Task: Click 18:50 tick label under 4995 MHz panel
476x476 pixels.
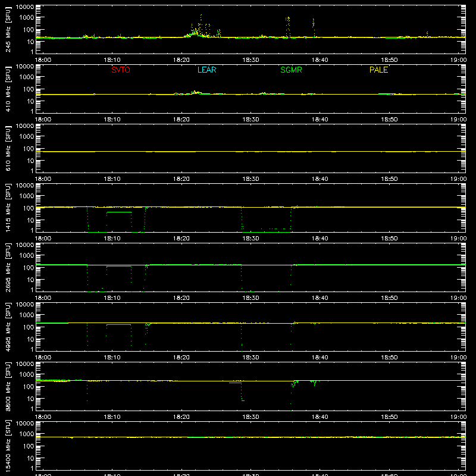Action: tap(389, 358)
